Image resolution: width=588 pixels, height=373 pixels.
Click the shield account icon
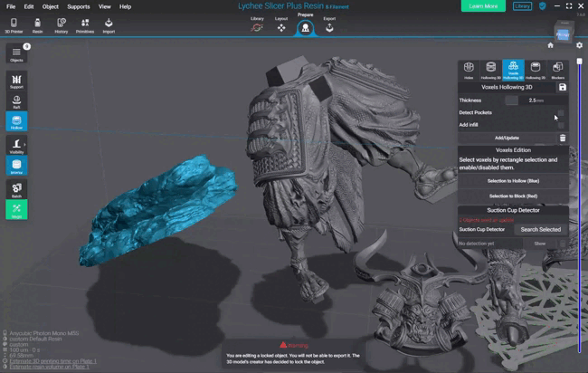pyautogui.click(x=542, y=6)
